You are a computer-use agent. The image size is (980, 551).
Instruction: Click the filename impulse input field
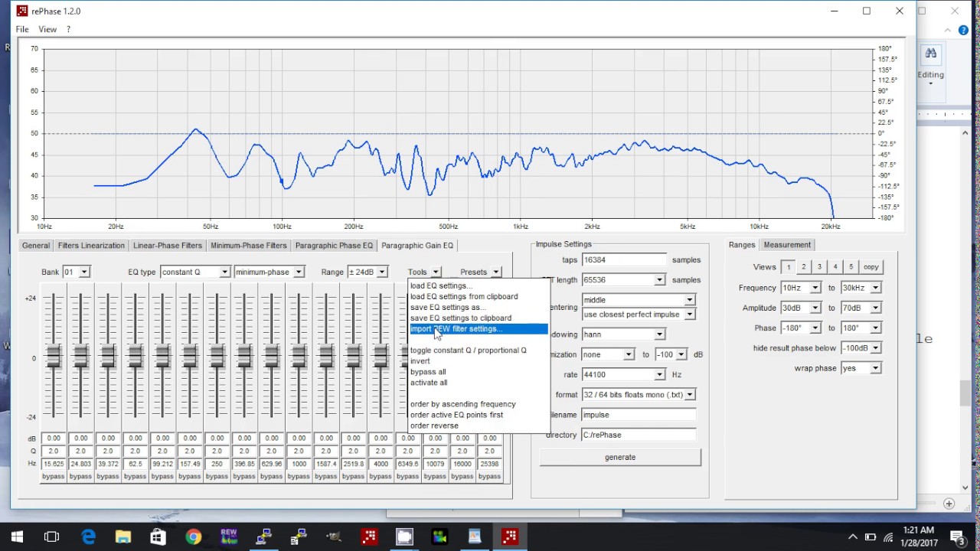click(x=639, y=415)
